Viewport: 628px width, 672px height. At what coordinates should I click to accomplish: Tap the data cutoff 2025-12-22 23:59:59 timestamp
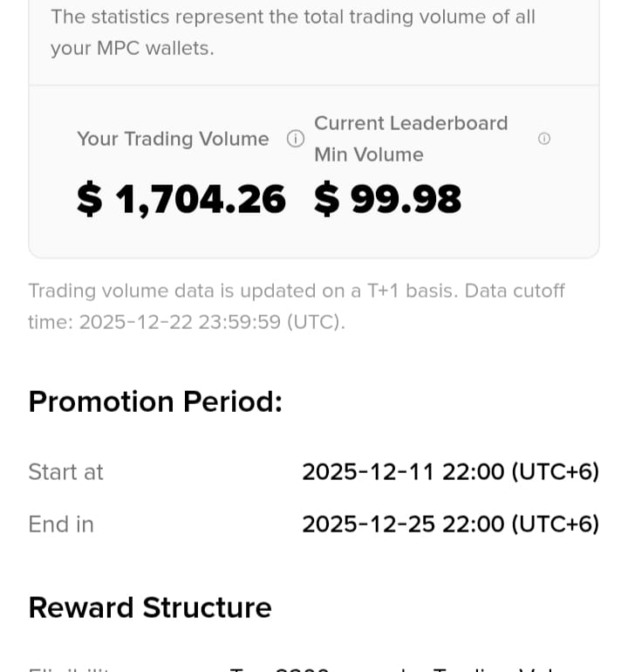181,322
